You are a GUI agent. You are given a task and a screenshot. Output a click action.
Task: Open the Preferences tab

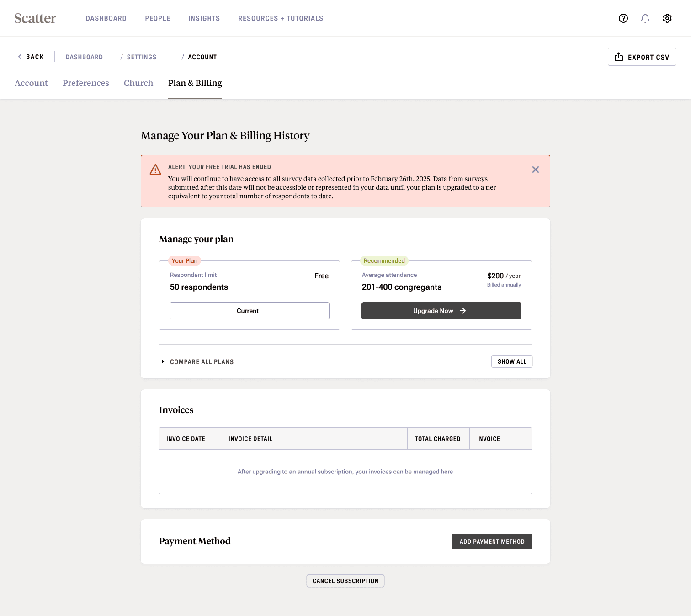pyautogui.click(x=86, y=83)
